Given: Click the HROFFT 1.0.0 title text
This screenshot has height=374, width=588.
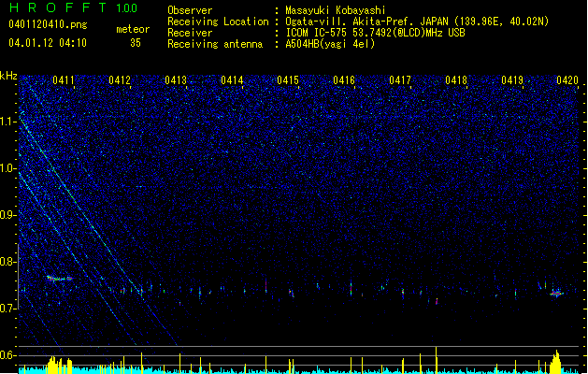Looking at the screenshot, I should (73, 7).
